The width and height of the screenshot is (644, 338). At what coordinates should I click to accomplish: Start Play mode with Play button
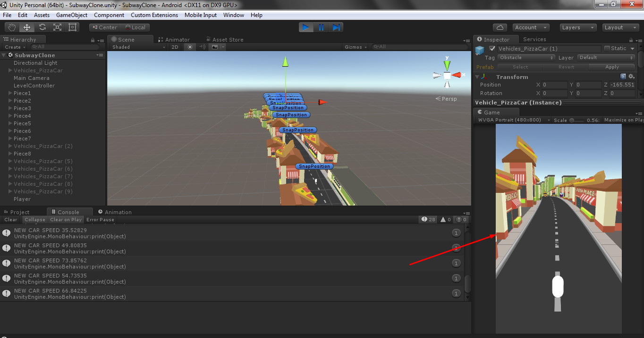pos(306,27)
